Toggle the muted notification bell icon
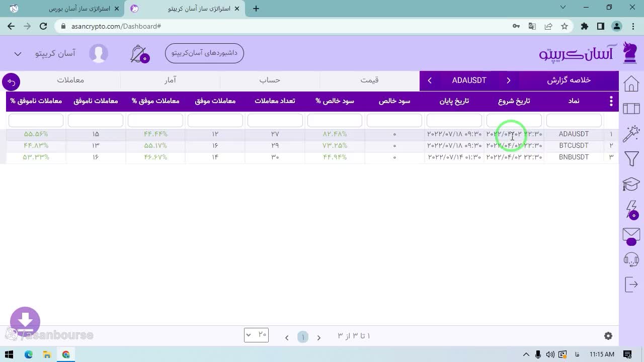Screen dimensions: 644x362 click(138, 54)
